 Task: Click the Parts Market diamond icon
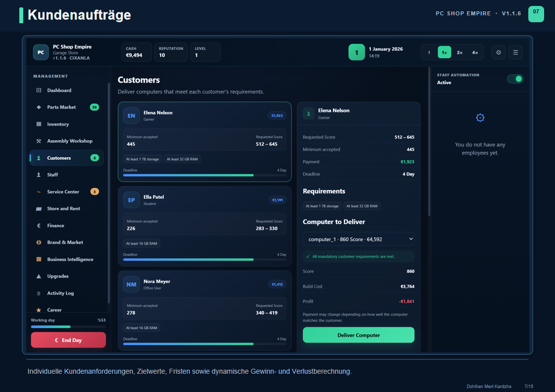(x=39, y=107)
